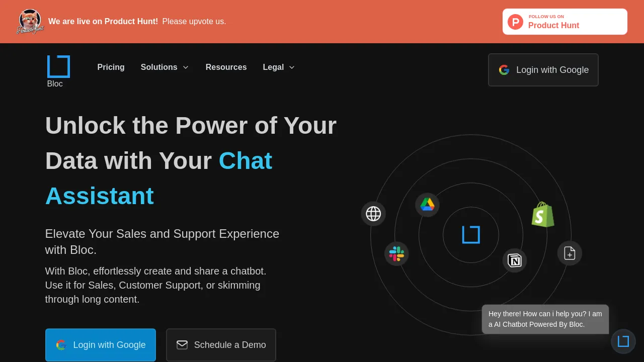The image size is (644, 362).
Task: Open the Resources page
Action: pyautogui.click(x=226, y=67)
